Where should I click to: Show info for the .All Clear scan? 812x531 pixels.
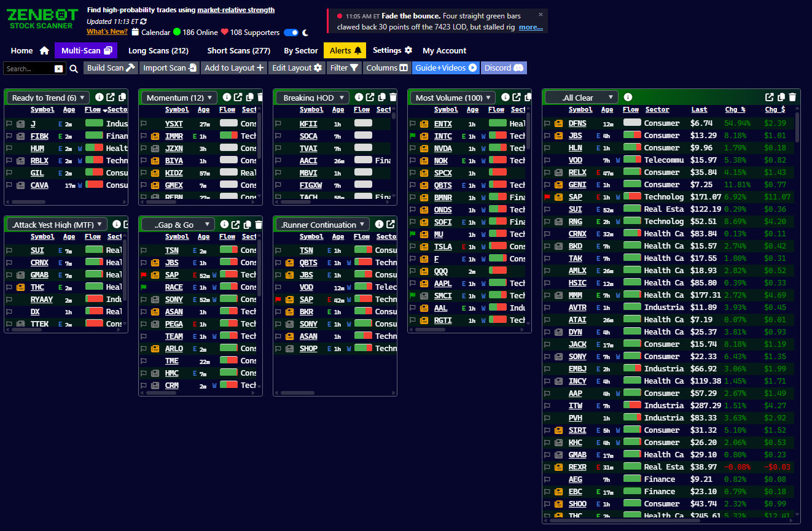click(628, 97)
